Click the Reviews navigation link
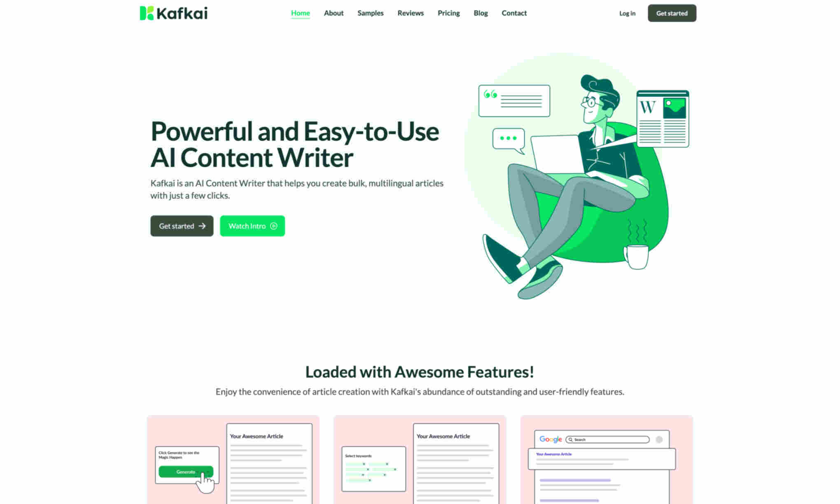The width and height of the screenshot is (840, 504). click(x=411, y=13)
